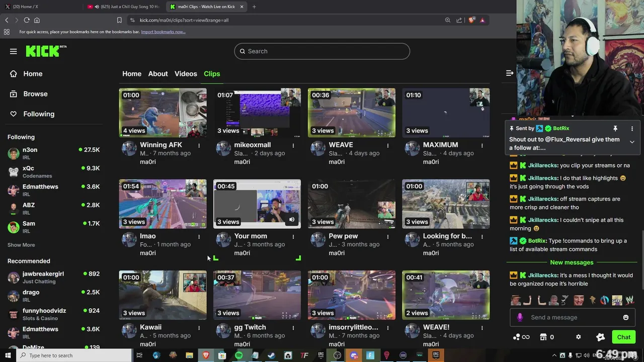Reload the page in the browser
The width and height of the screenshot is (644, 362).
[26, 20]
